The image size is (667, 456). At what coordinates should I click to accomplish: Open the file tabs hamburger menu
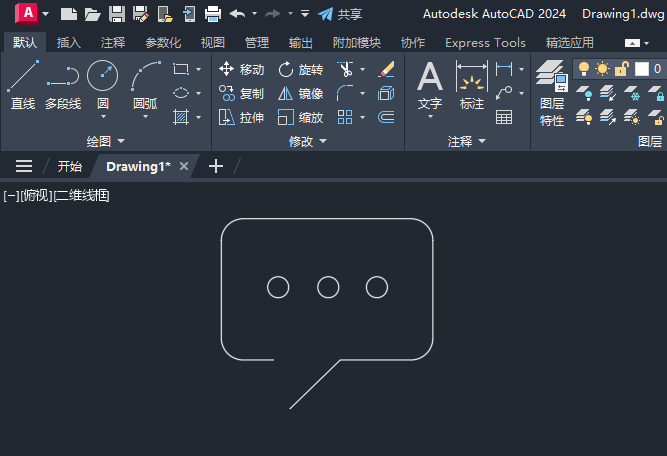tap(24, 166)
